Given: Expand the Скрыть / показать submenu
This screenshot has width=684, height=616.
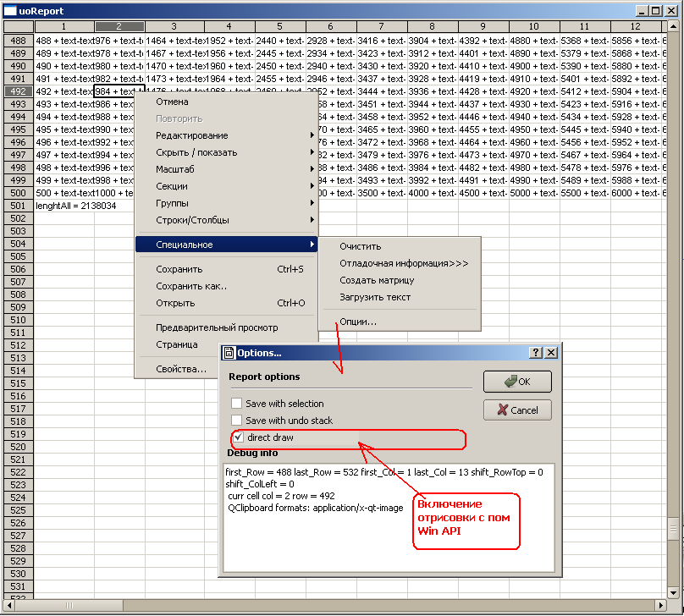Looking at the screenshot, I should pyautogui.click(x=196, y=152).
